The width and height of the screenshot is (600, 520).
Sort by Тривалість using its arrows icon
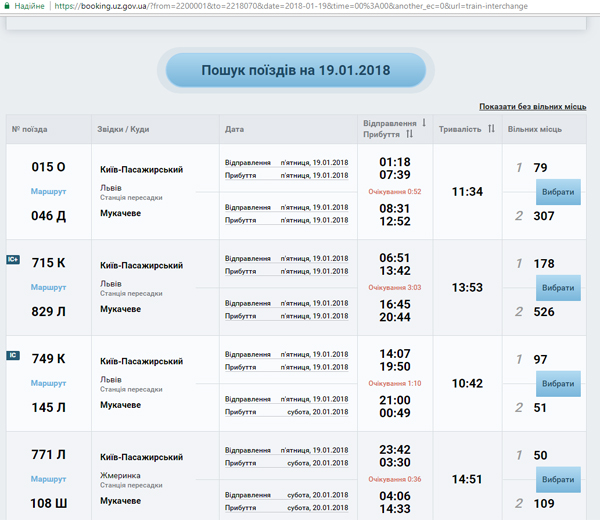(491, 129)
